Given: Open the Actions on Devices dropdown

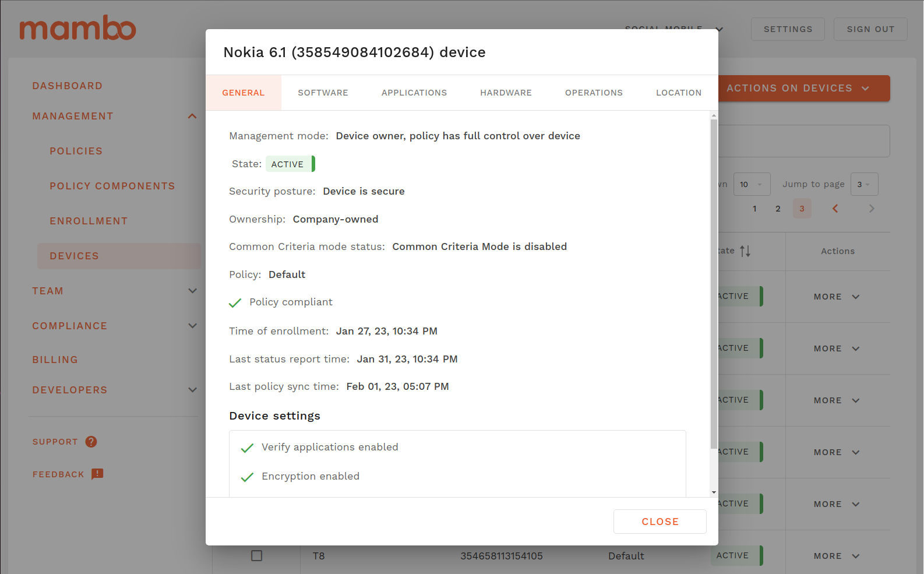Looking at the screenshot, I should 803,89.
